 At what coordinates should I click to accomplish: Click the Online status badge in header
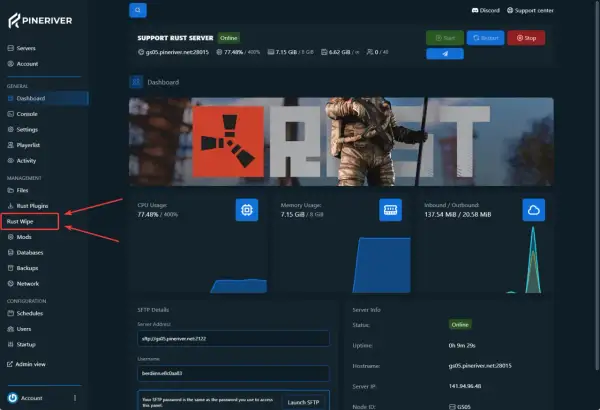click(x=228, y=38)
